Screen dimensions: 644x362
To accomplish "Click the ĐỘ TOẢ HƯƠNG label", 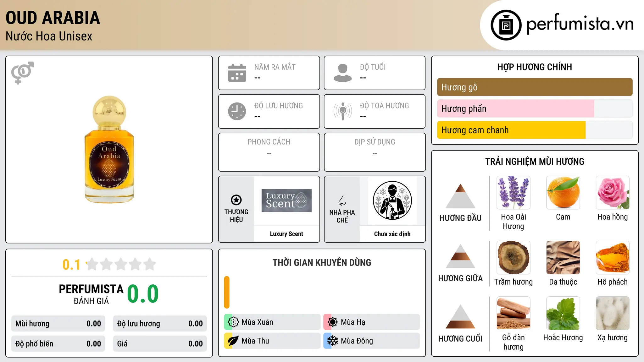I will tap(384, 106).
